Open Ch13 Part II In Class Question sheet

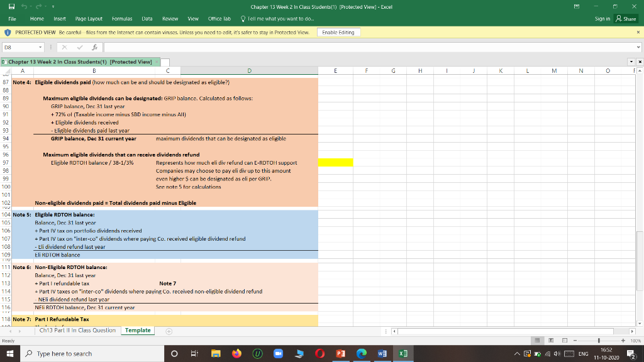(77, 331)
